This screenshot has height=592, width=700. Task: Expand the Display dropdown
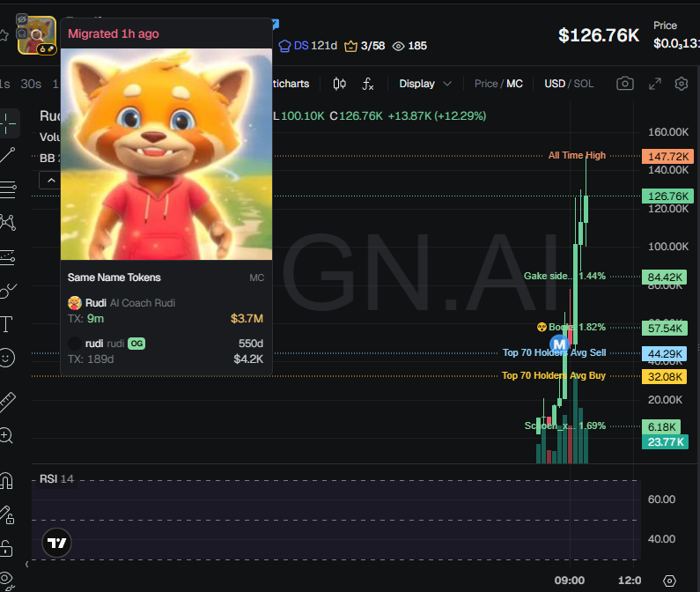[x=425, y=84]
